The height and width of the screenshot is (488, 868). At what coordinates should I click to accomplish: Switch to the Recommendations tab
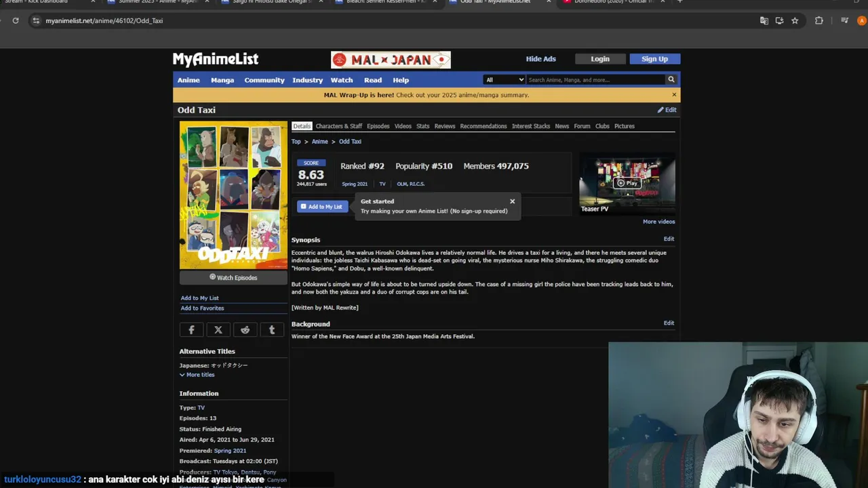click(x=484, y=126)
